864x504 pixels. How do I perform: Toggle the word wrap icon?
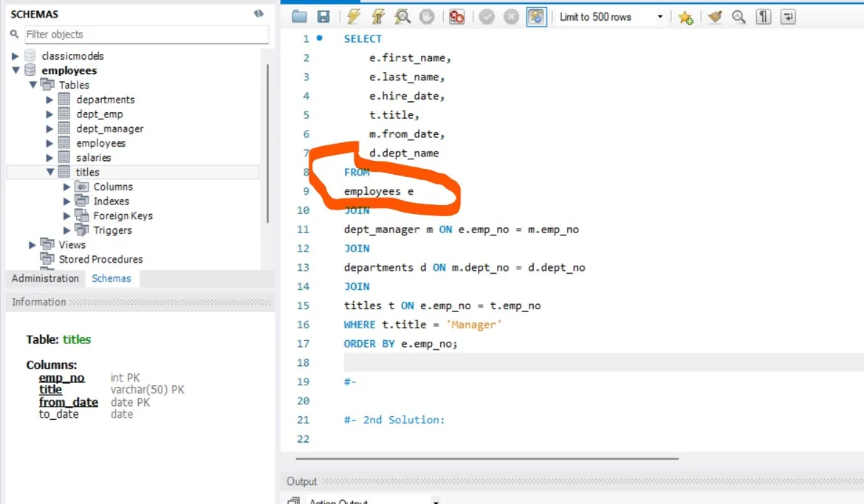[x=788, y=17]
